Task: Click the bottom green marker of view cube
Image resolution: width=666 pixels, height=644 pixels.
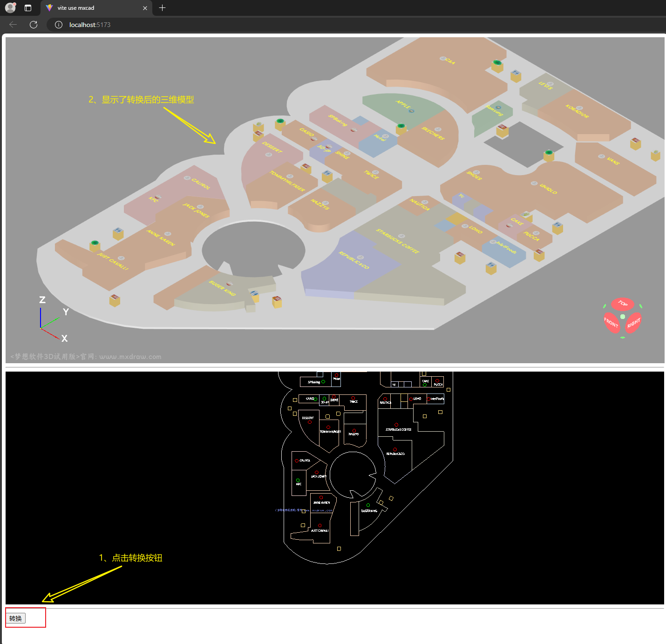Action: [623, 337]
